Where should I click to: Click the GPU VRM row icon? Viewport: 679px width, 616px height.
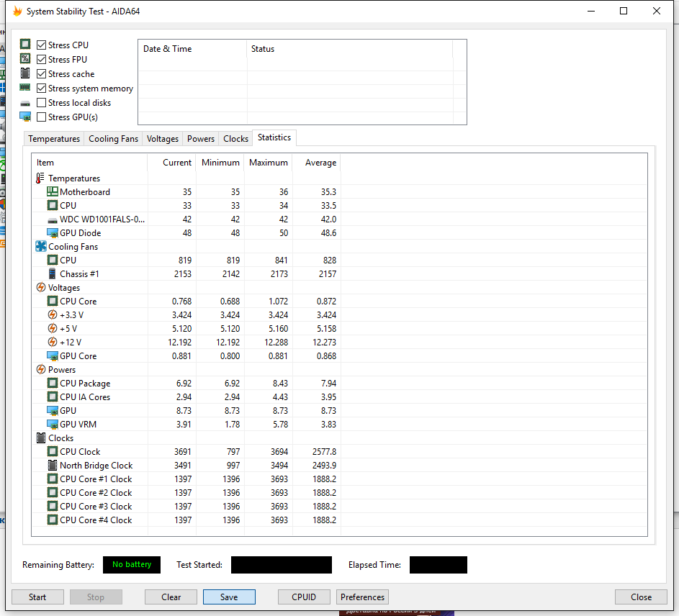(x=53, y=425)
